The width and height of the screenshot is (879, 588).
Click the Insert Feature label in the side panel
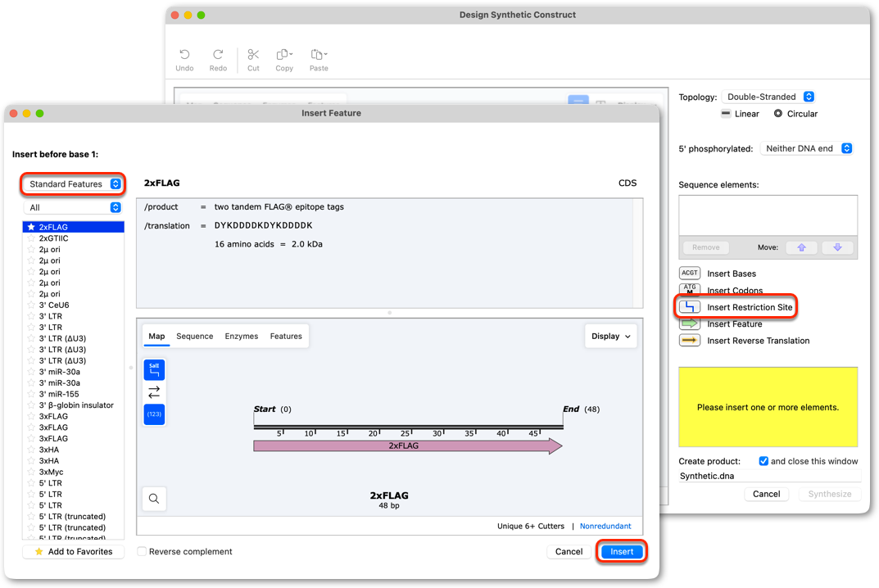[734, 324]
